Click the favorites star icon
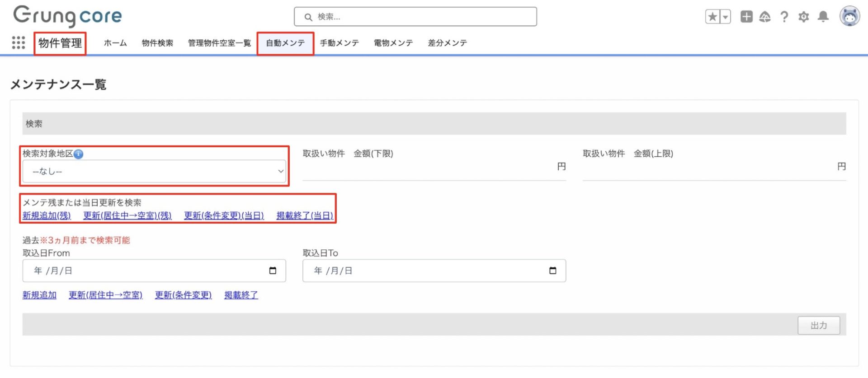This screenshot has width=868, height=378. coord(712,17)
